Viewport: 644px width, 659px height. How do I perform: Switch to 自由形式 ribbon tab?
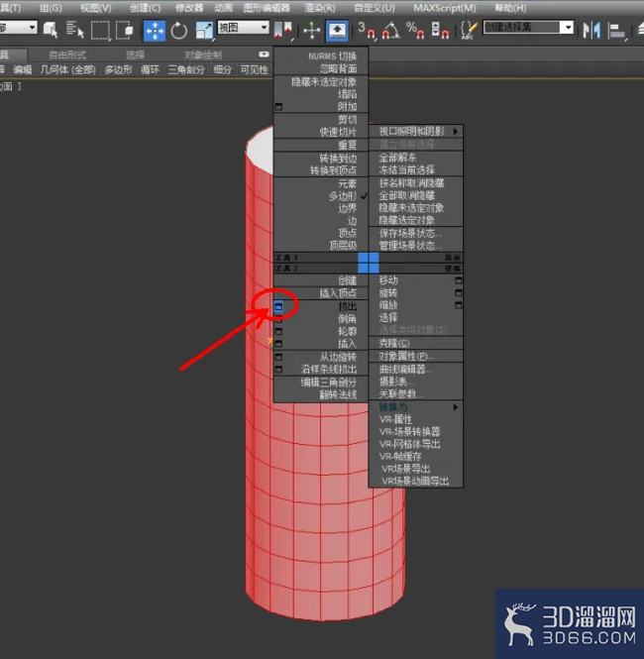pyautogui.click(x=67, y=55)
